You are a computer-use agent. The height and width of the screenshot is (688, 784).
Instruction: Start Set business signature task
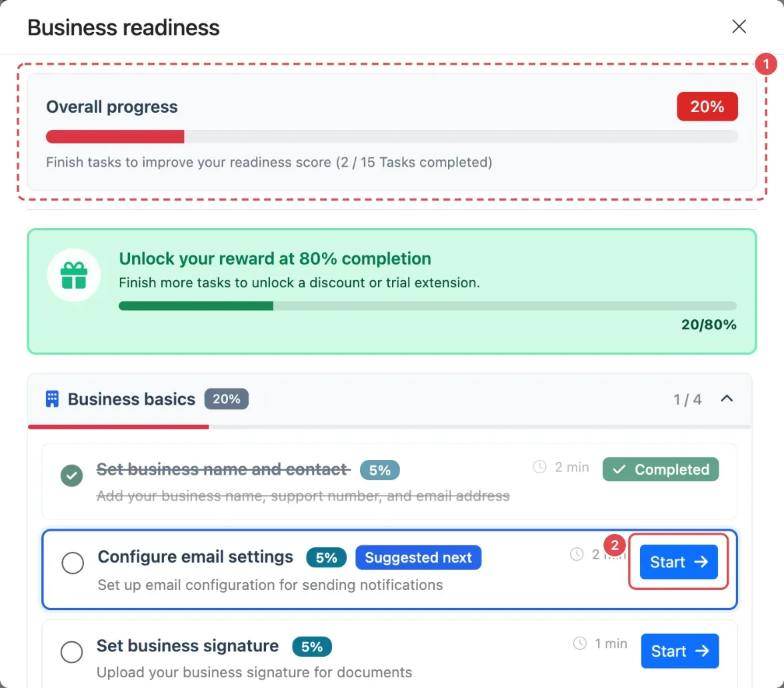[x=679, y=651]
